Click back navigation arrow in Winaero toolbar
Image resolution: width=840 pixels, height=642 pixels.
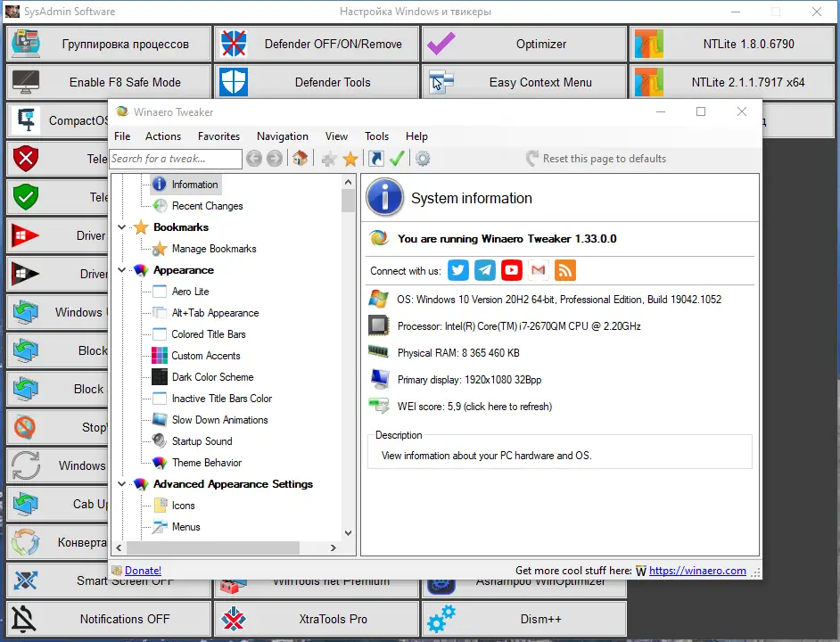pos(255,158)
